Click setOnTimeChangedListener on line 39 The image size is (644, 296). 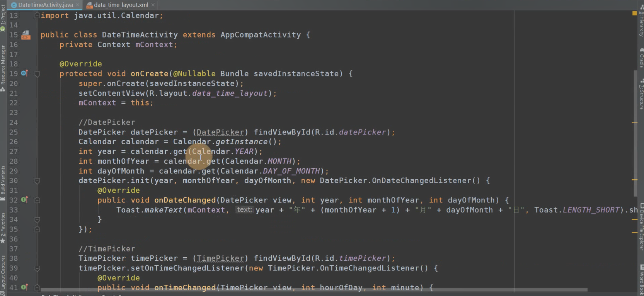click(x=187, y=268)
